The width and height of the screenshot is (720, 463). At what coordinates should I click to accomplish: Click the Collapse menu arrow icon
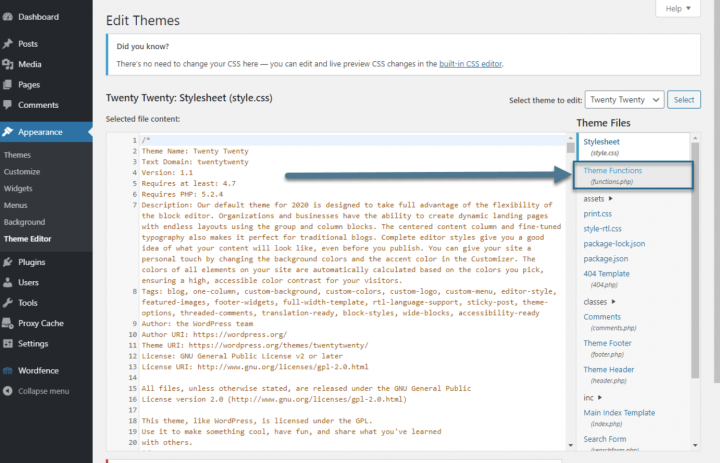7,391
